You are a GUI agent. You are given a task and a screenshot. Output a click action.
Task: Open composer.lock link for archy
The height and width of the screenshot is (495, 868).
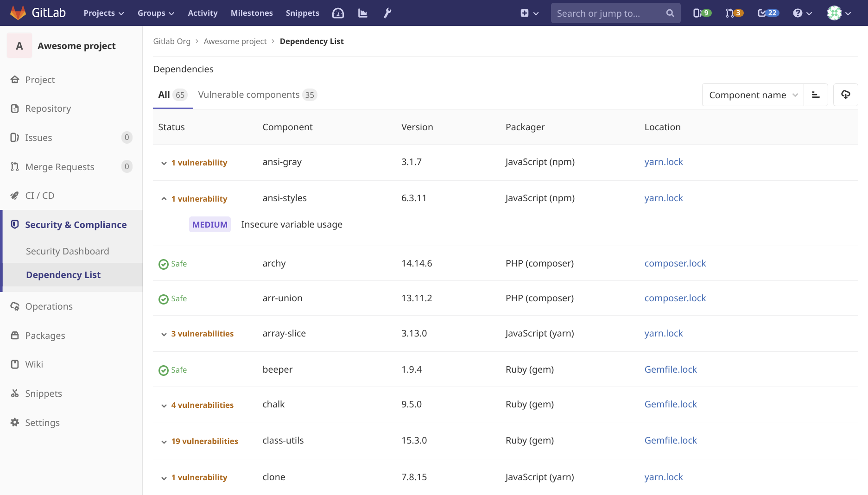(675, 263)
